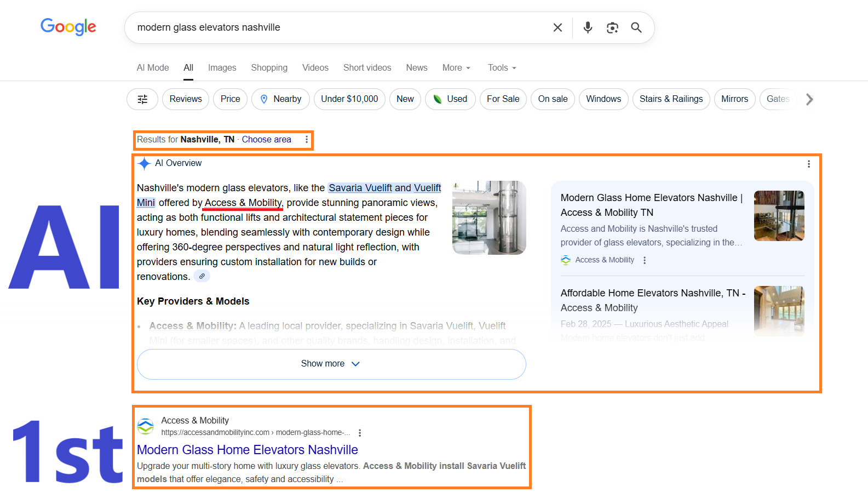Clear the search box text

(x=557, y=27)
